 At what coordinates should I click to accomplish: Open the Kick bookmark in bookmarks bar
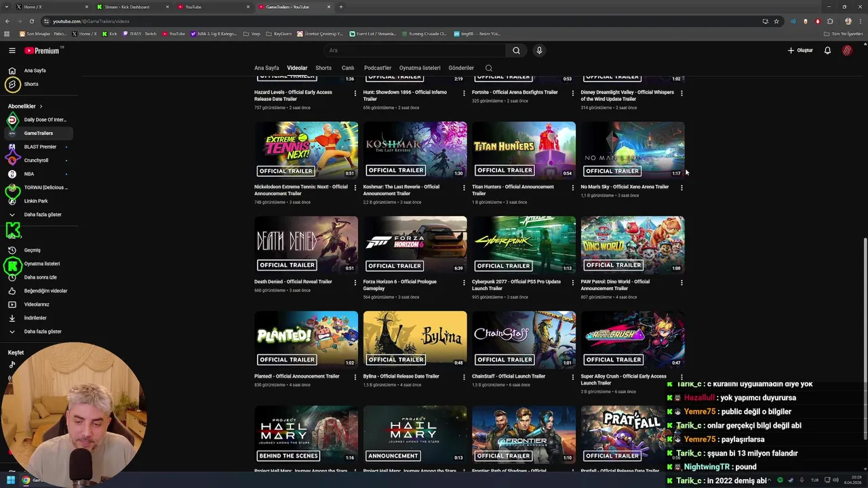tap(110, 34)
